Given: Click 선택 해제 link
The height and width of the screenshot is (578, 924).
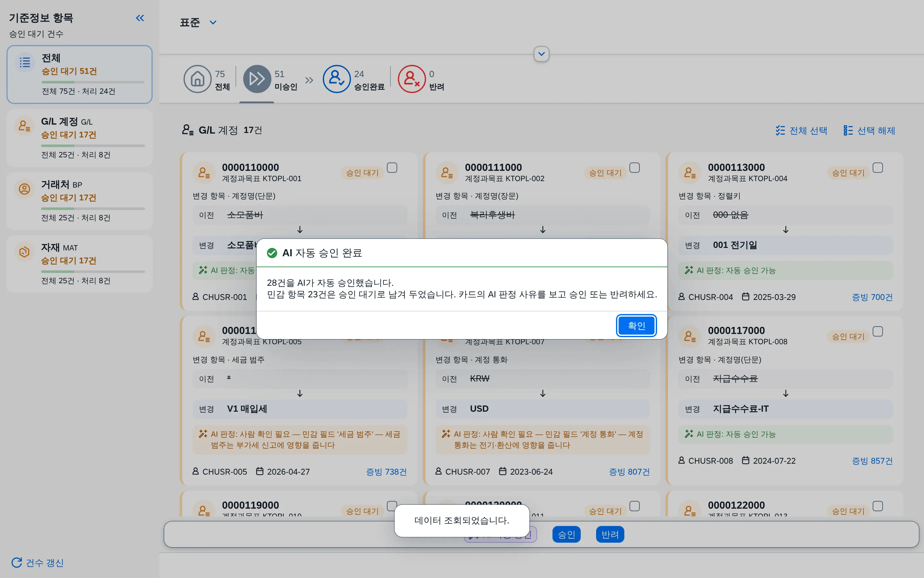Looking at the screenshot, I should click(869, 131).
